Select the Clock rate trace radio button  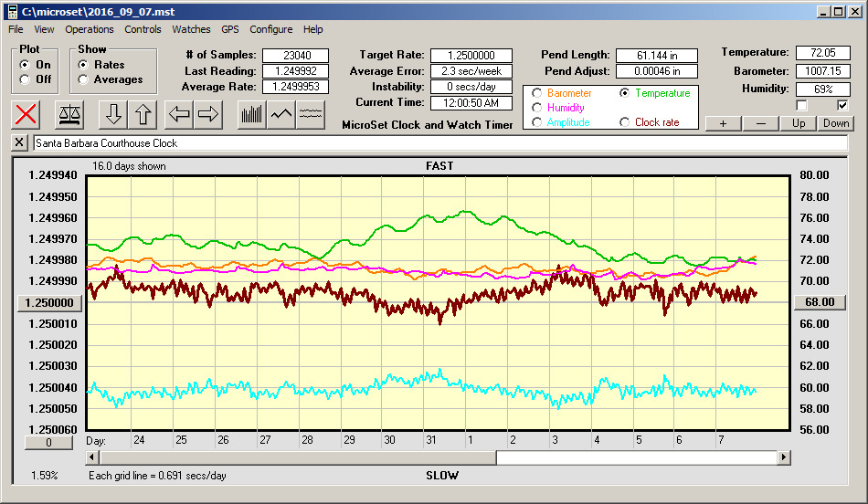pyautogui.click(x=624, y=121)
